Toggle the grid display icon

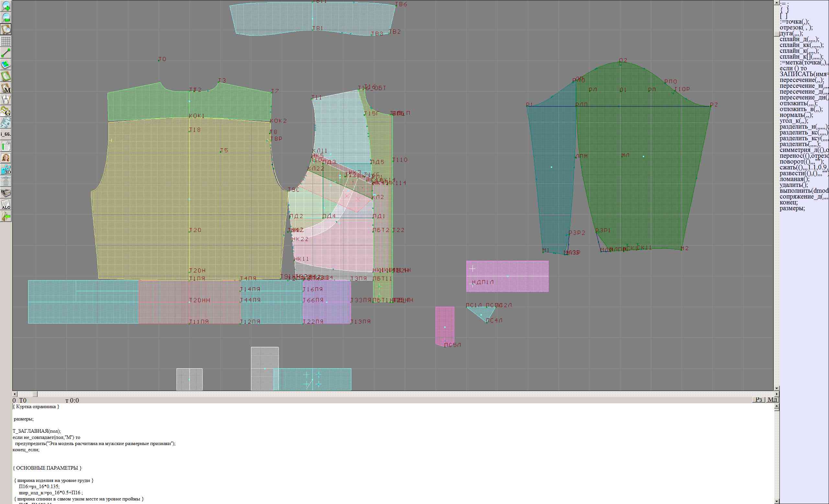(6, 41)
